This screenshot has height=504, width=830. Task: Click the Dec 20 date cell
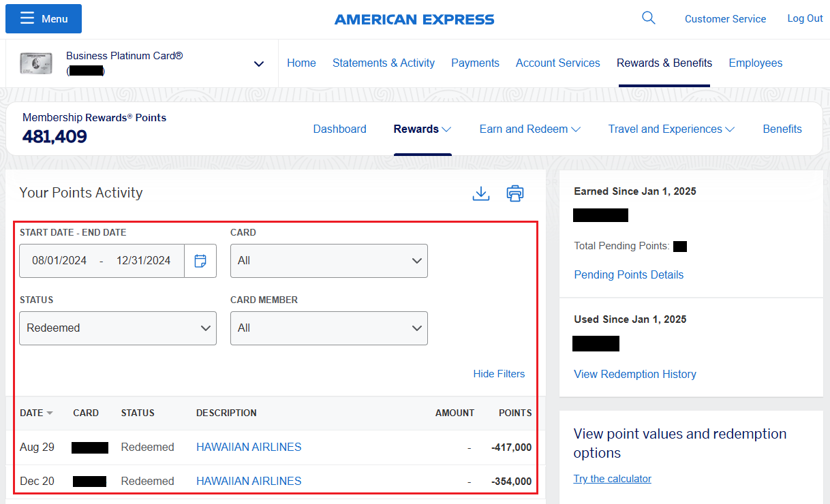pos(37,482)
